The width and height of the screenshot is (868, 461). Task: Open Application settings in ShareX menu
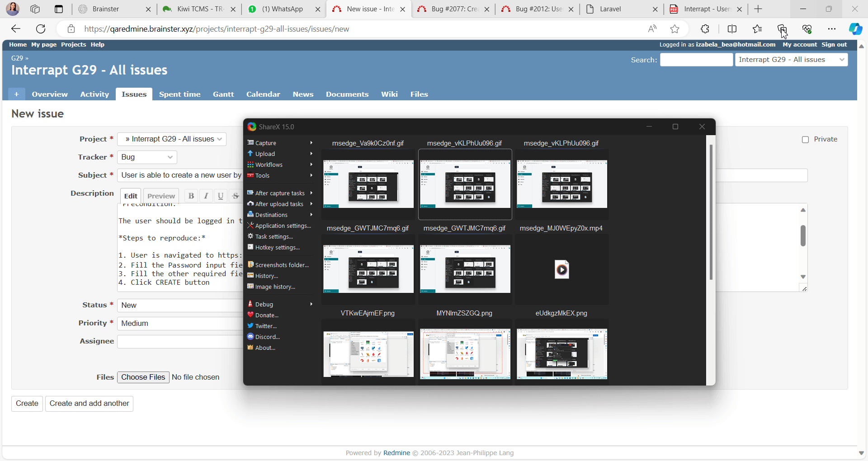tap(283, 226)
